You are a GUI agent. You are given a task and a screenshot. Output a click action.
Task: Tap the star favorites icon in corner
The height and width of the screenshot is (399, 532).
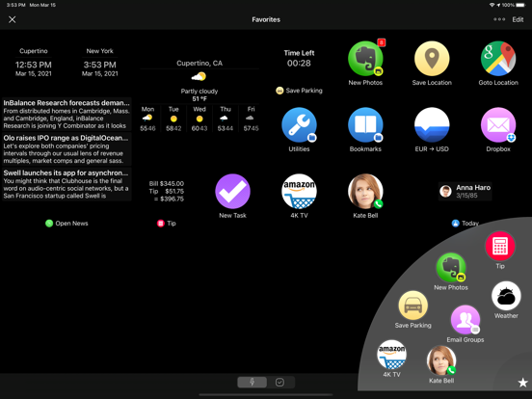pos(522,383)
